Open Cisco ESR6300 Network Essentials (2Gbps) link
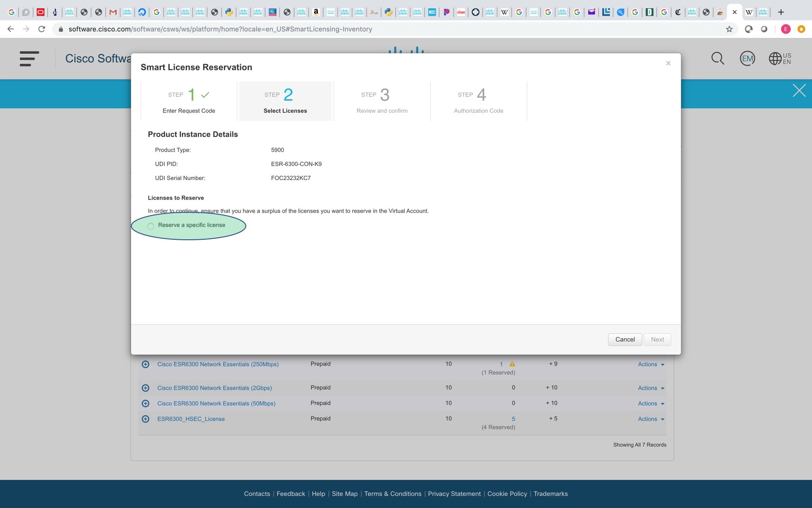 click(214, 388)
